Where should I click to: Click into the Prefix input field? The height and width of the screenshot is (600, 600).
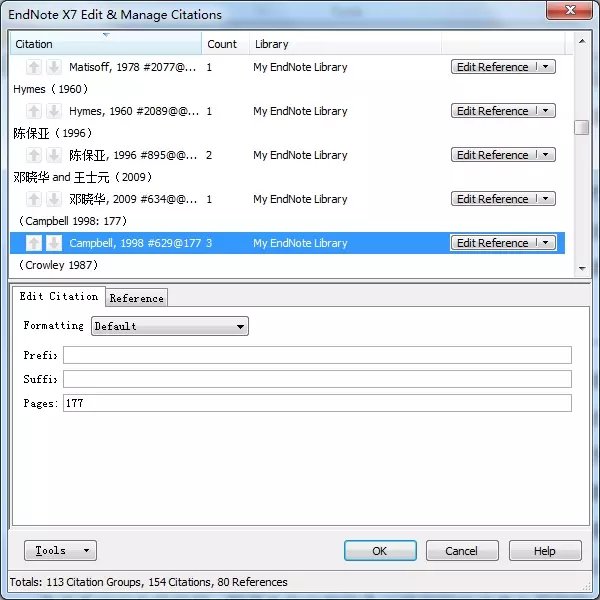pyautogui.click(x=317, y=355)
